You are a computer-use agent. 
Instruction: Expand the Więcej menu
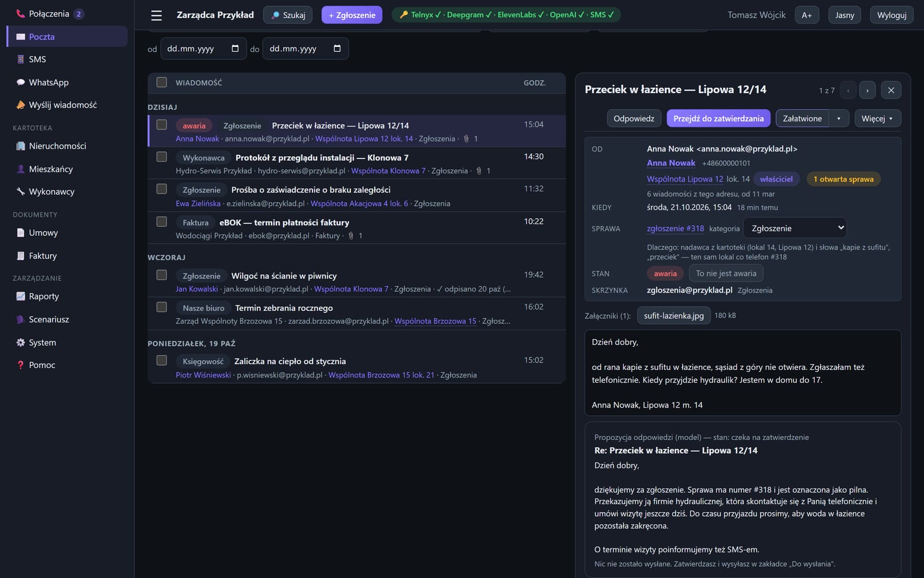[877, 118]
